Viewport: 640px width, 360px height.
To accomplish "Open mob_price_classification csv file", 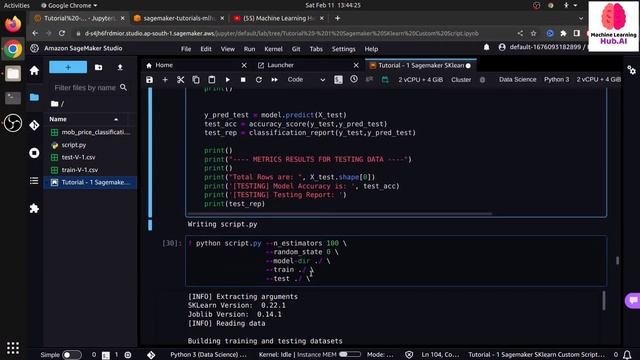I will [x=90, y=132].
